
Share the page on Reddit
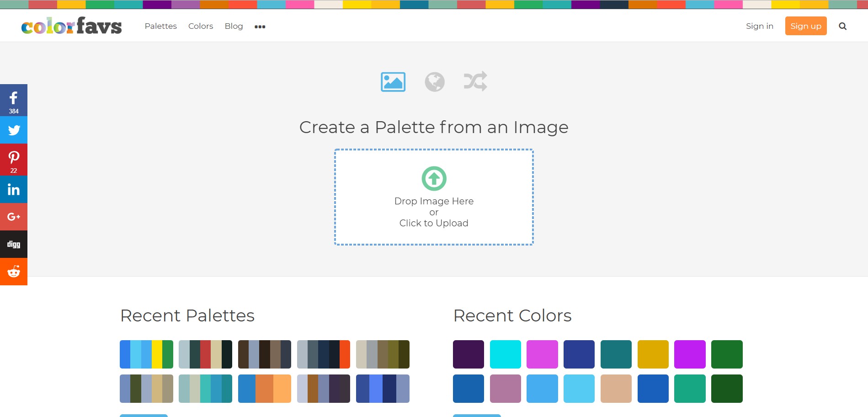14,271
